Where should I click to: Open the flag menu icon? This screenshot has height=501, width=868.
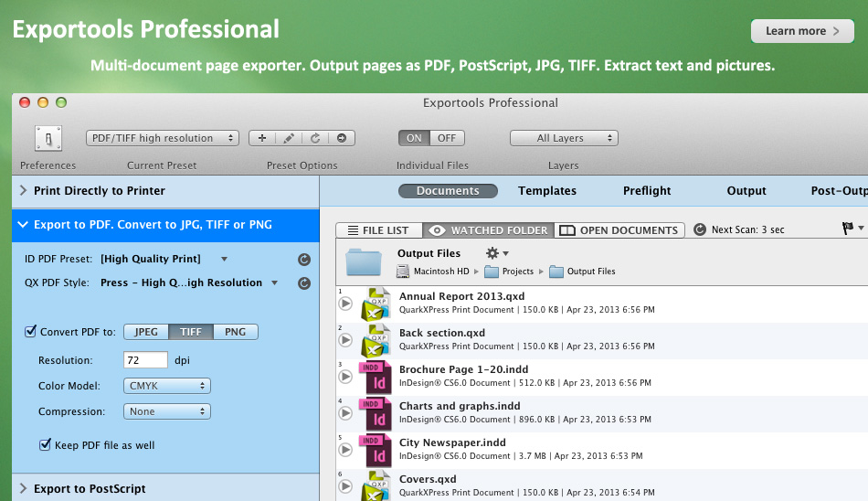852,229
